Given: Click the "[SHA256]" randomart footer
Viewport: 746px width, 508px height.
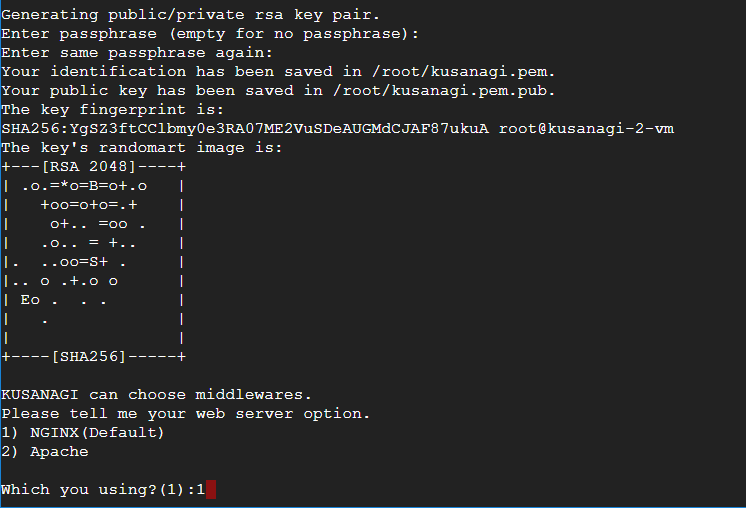Looking at the screenshot, I should [91, 356].
